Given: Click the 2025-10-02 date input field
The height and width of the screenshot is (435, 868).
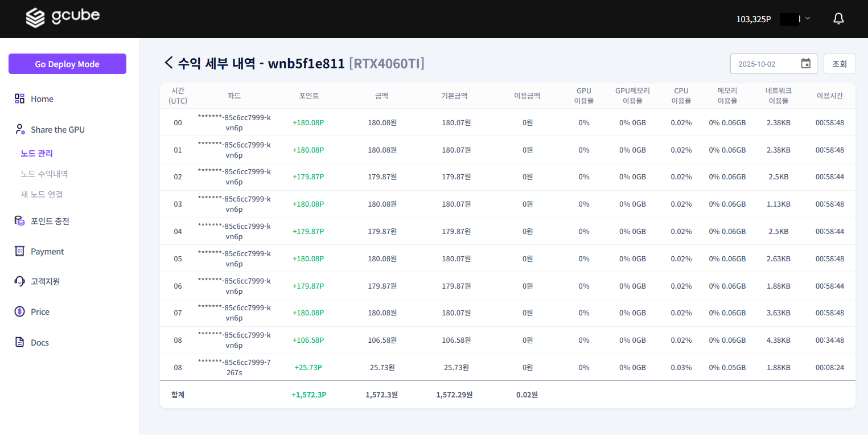Looking at the screenshot, I should click(x=764, y=64).
